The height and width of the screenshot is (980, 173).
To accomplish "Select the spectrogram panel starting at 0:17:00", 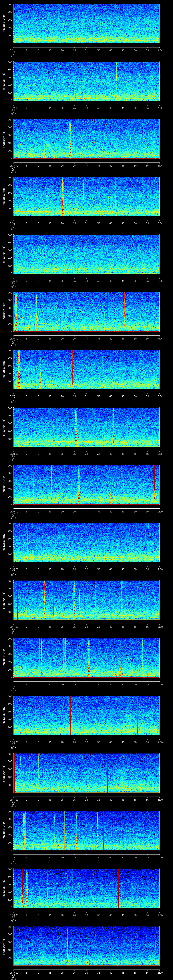I will click(x=87, y=946).
